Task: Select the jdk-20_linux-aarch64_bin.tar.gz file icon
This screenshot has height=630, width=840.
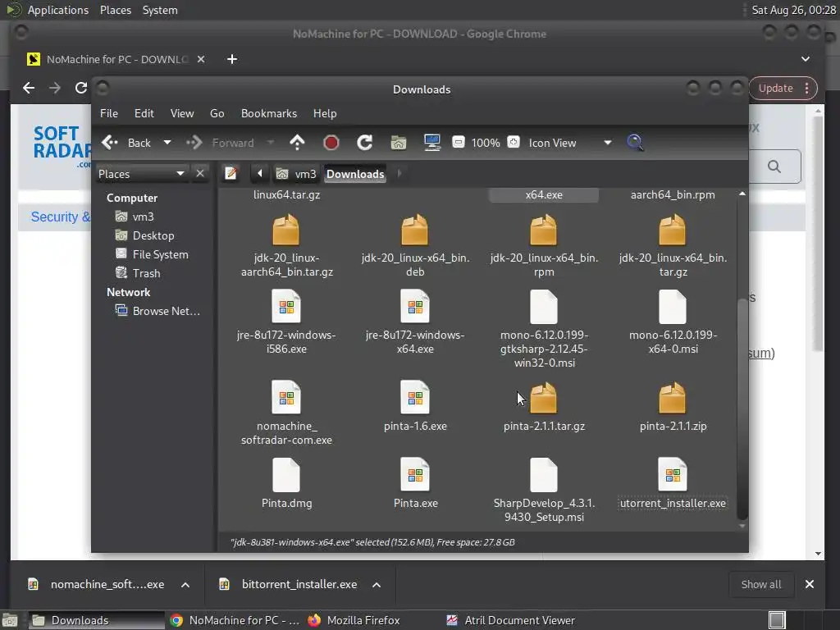Action: [x=286, y=230]
